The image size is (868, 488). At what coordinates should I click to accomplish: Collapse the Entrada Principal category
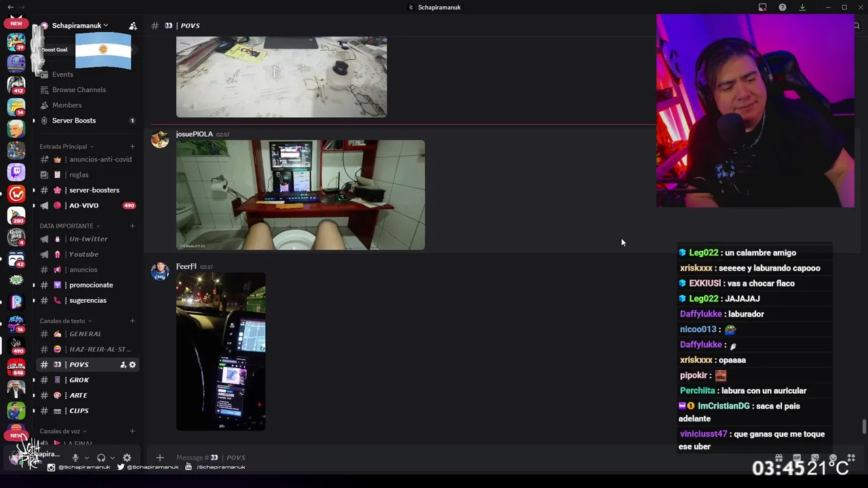coord(66,146)
